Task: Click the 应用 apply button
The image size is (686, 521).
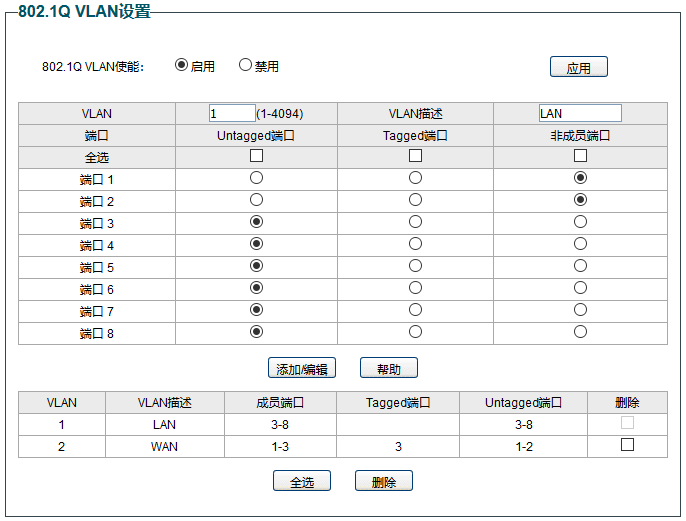Action: click(x=578, y=67)
